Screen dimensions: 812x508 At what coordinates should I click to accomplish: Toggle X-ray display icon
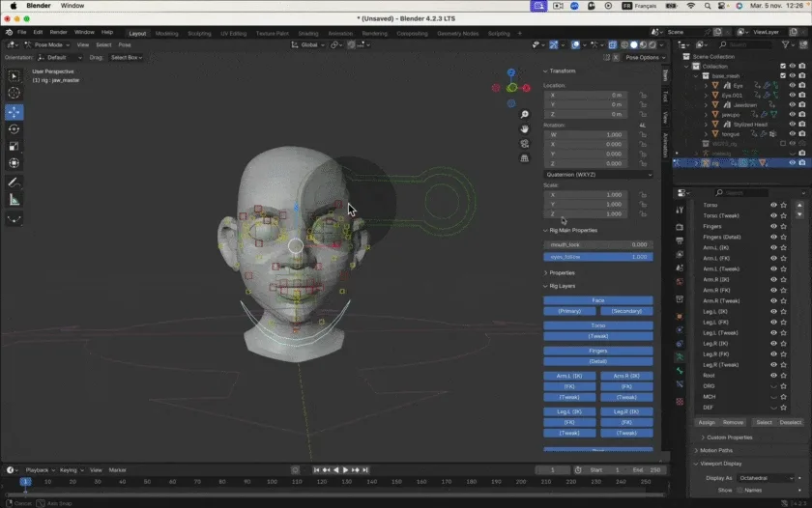[x=613, y=45]
